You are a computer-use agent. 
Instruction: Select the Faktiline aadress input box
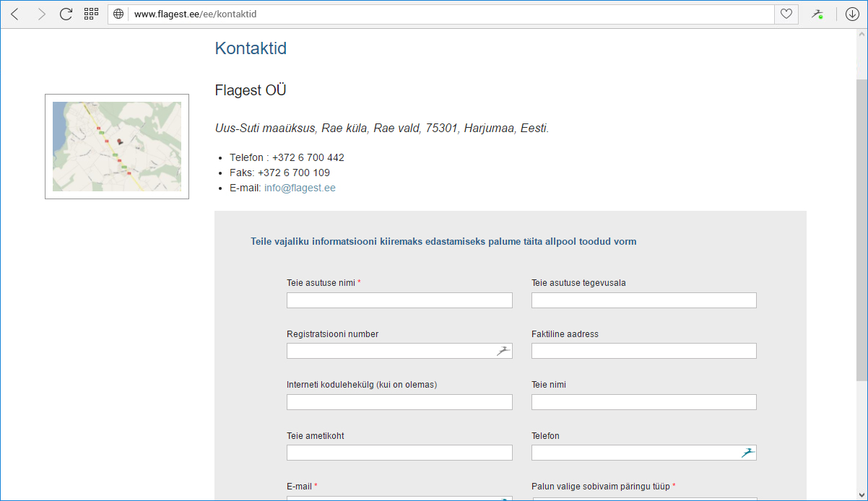coord(644,351)
